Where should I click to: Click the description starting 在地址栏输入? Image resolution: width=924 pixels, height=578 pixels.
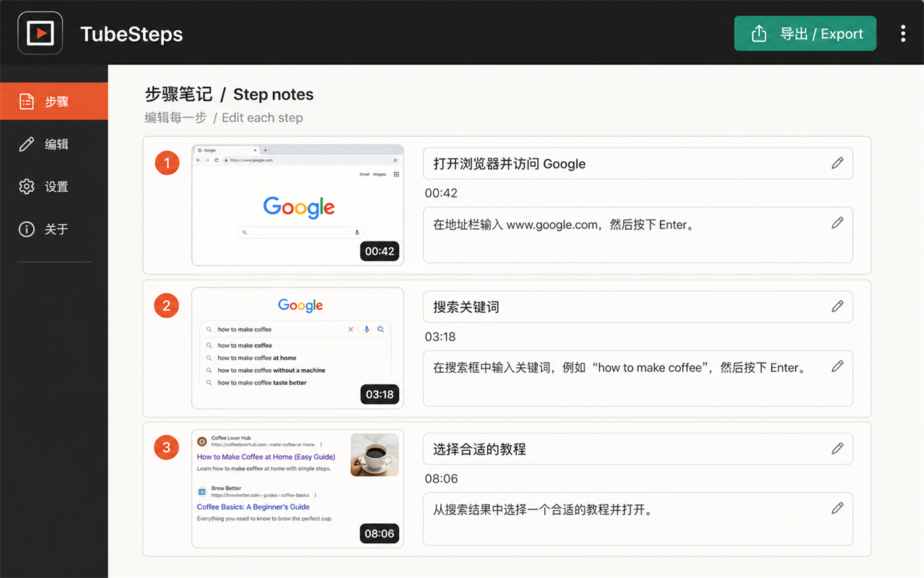pos(637,235)
